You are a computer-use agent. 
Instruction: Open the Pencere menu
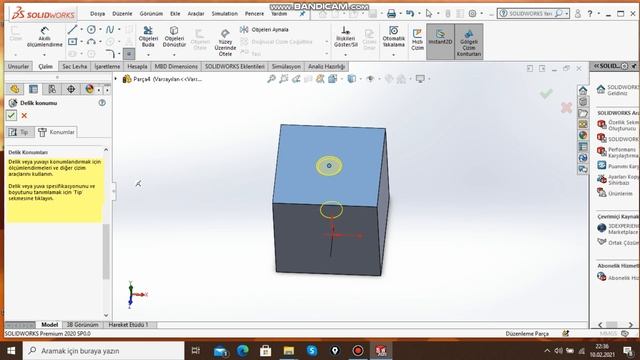[x=254, y=13]
